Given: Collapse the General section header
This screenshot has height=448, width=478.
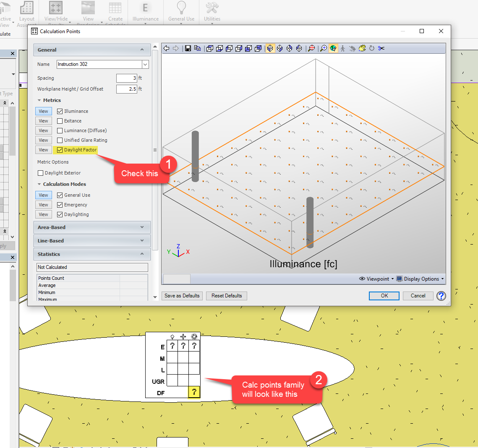Looking at the screenshot, I should 92,49.
